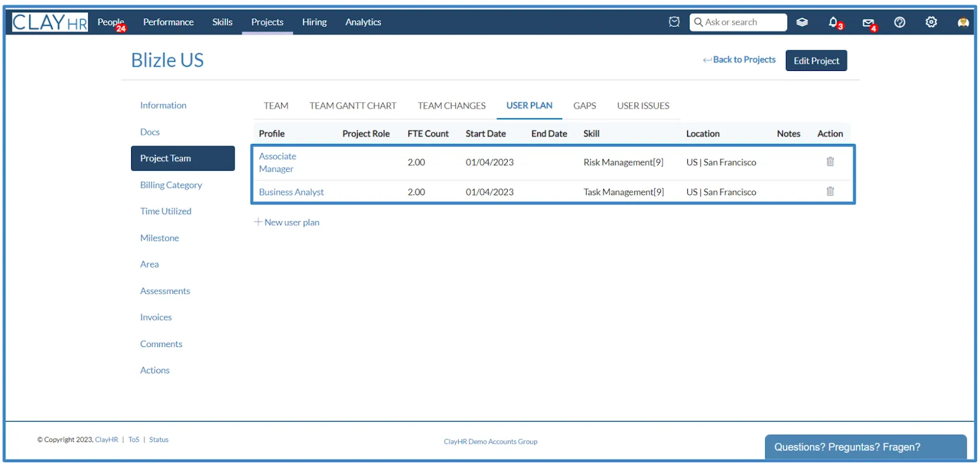
Task: Open the ToS footer link
Action: [134, 440]
